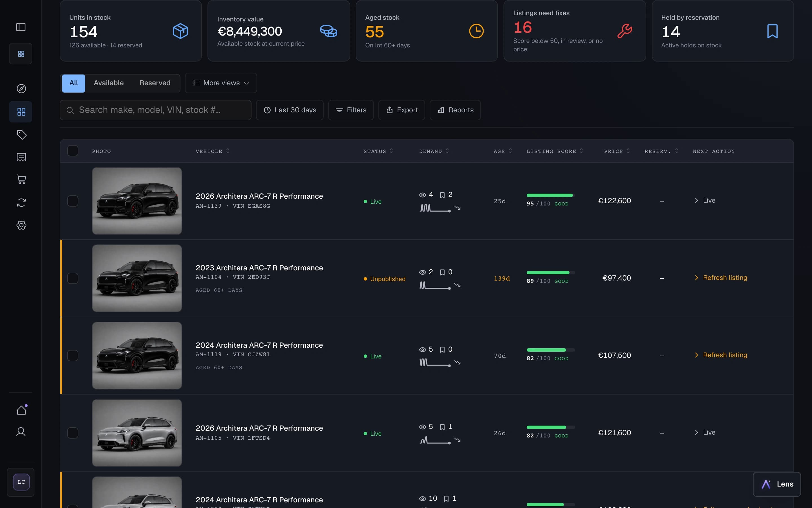Click the LC account avatar
Screen dimensions: 812x508
click(21, 482)
